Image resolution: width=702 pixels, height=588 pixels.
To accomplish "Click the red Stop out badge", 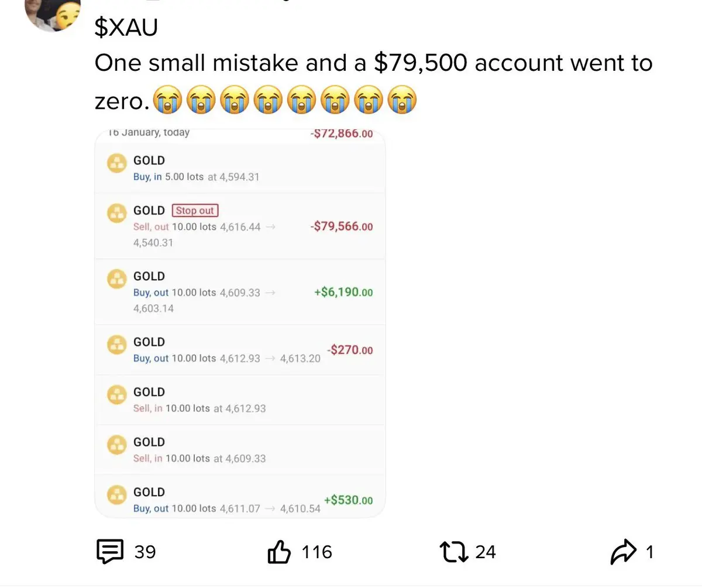I will pos(195,211).
